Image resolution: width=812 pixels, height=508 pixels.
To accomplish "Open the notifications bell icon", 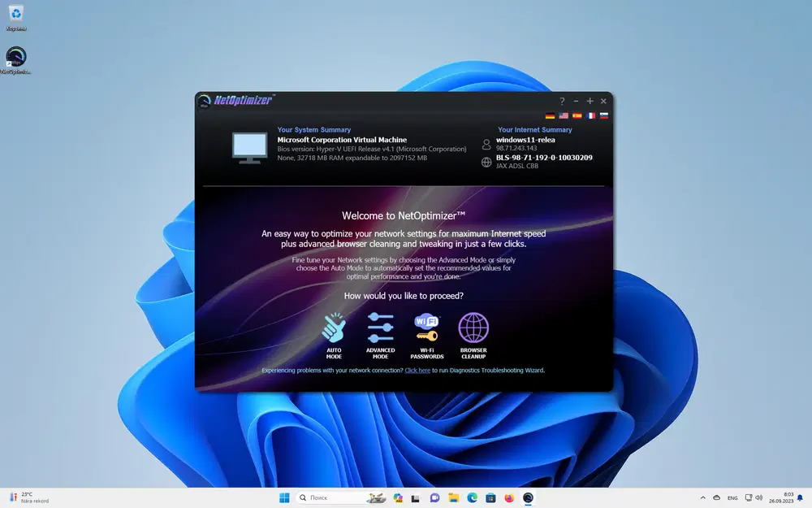I will 800,497.
